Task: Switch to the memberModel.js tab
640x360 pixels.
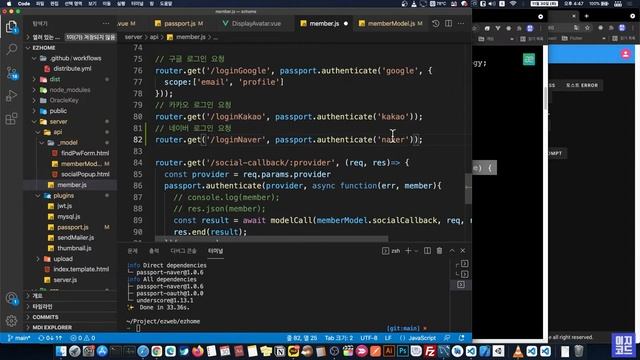Action: coord(391,24)
